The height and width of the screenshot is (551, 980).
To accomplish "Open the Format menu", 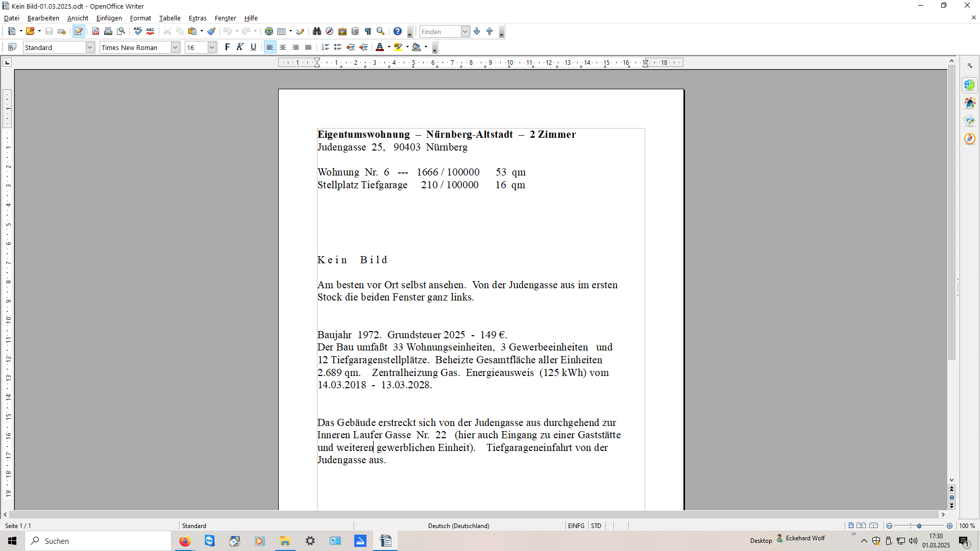I will 140,18.
